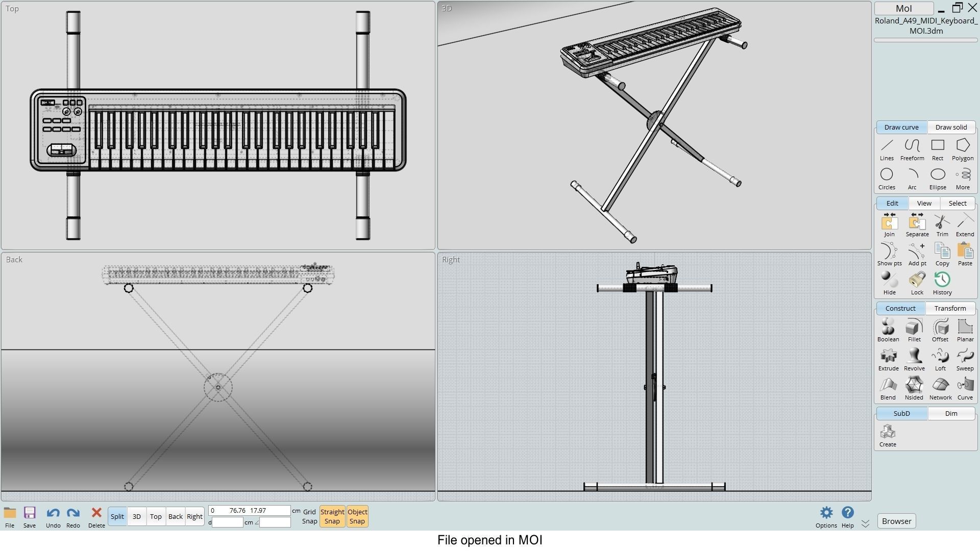Click the distance d input field
Screen dimensions: 980x551
point(228,522)
